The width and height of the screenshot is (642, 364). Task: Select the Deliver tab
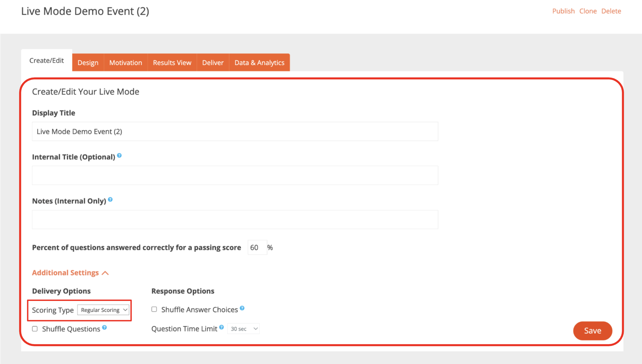213,63
